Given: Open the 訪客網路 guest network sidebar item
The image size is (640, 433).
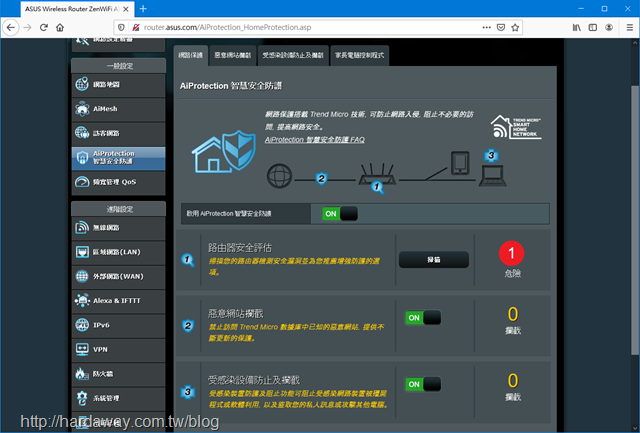Looking at the screenshot, I should [x=118, y=133].
